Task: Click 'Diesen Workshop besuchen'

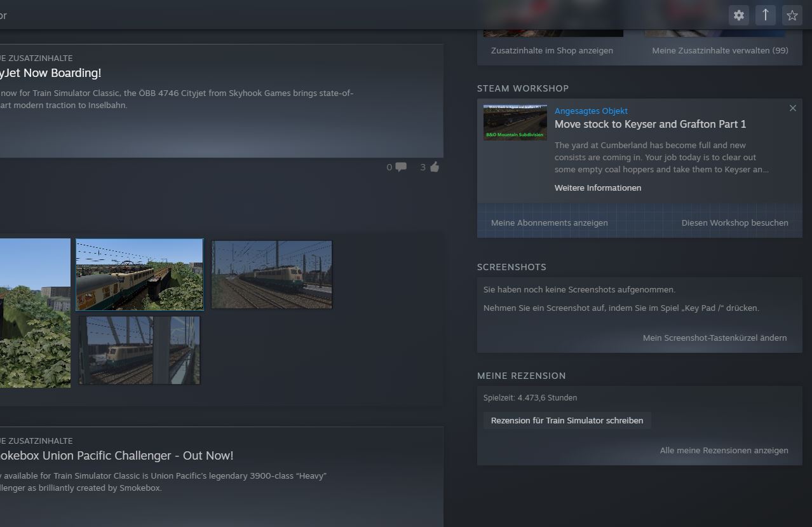Action: [x=735, y=222]
